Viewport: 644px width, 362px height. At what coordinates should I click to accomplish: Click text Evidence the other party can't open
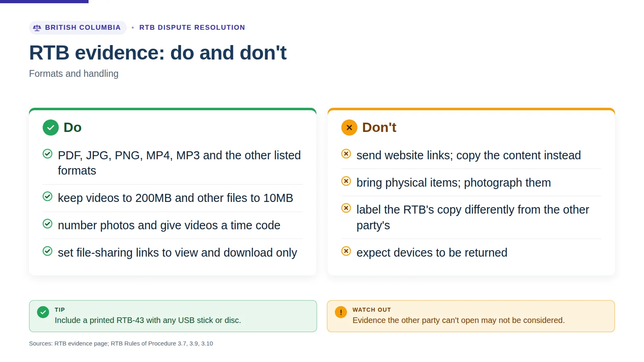[458, 320]
